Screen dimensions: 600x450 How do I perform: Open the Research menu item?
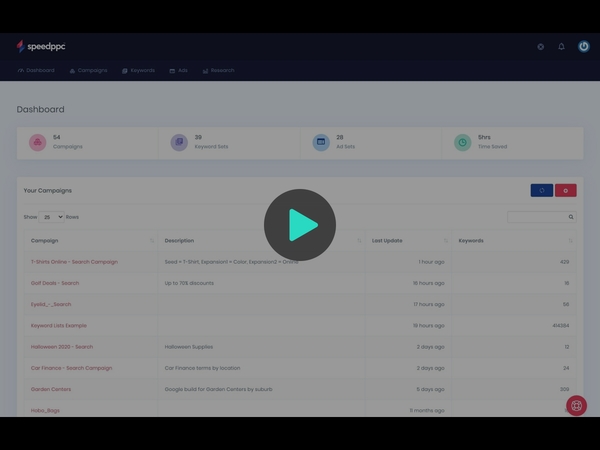point(218,70)
